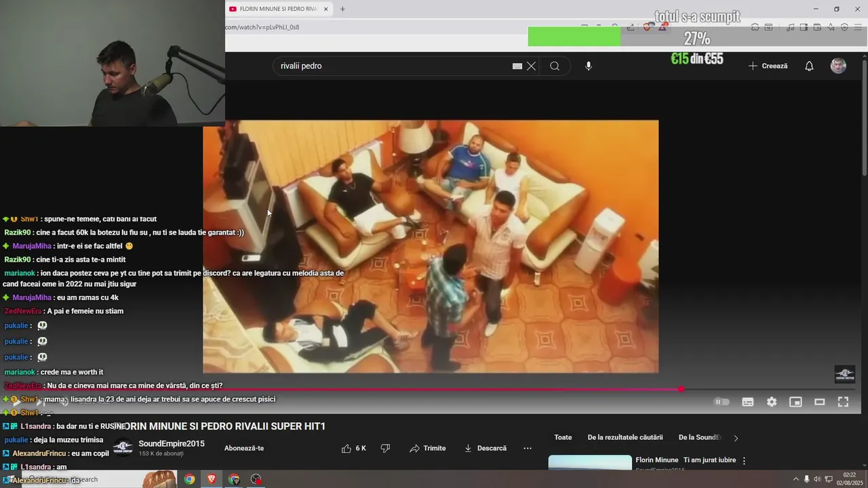
Task: Start voice search with the microphone icon
Action: (x=589, y=66)
